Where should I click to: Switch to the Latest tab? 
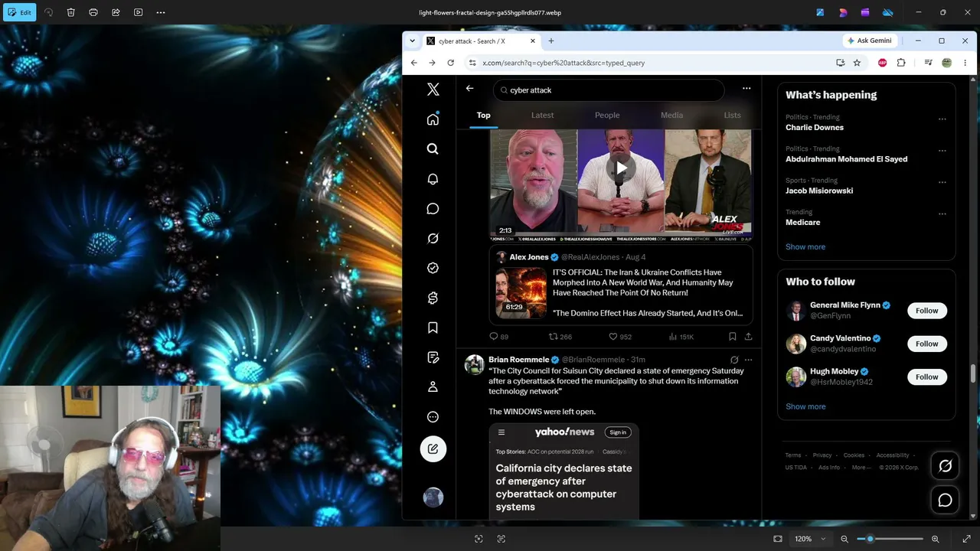[543, 116]
